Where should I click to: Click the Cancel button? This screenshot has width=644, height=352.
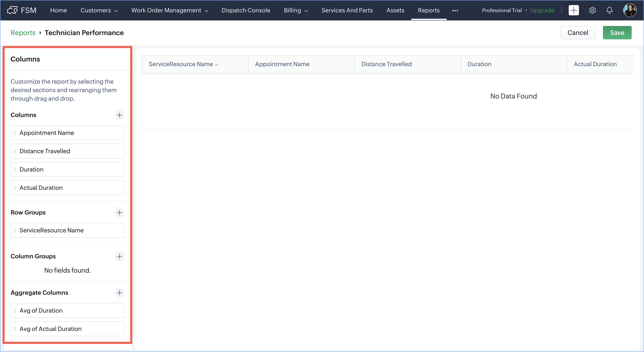point(577,33)
